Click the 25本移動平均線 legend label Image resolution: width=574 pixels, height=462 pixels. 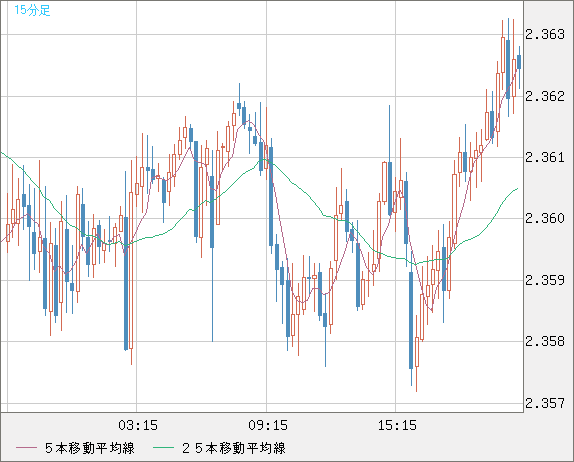234,448
